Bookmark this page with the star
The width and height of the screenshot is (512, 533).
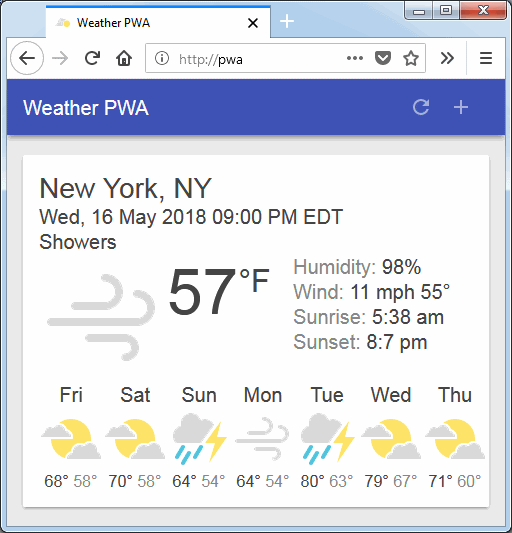tap(411, 58)
